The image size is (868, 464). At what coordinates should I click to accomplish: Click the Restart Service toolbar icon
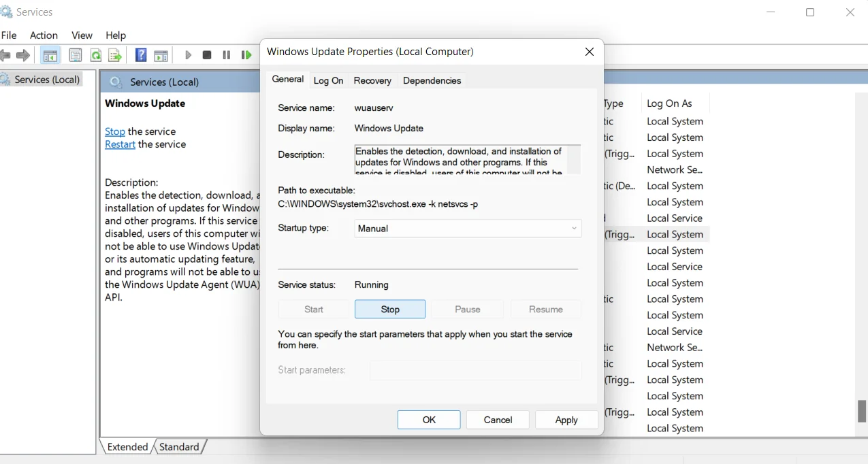[246, 55]
